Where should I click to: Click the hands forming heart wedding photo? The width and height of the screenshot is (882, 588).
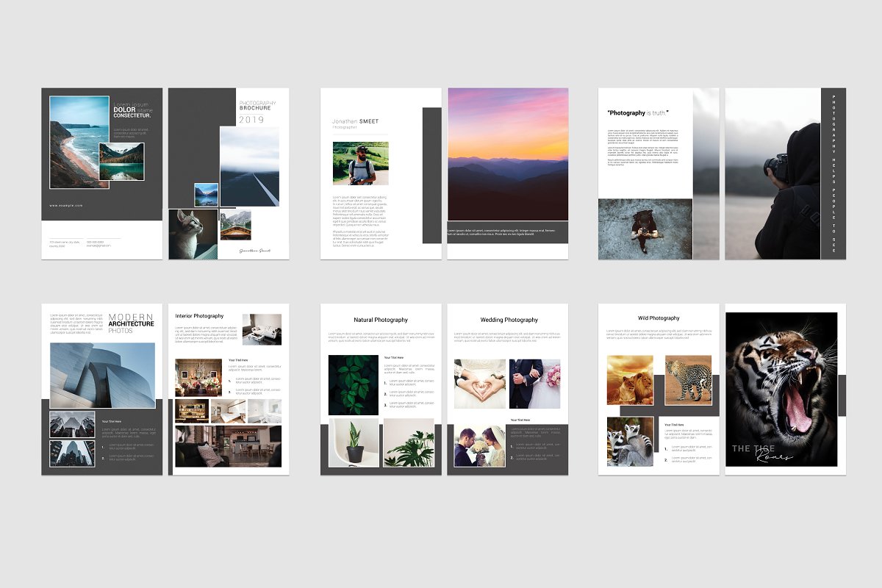click(x=480, y=384)
